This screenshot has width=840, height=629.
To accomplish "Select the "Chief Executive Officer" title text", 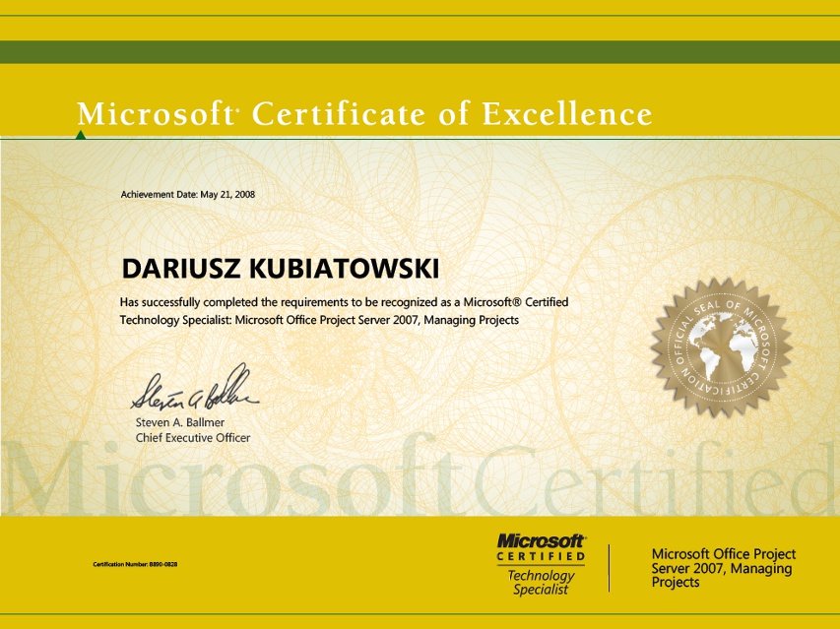I will click(x=193, y=438).
